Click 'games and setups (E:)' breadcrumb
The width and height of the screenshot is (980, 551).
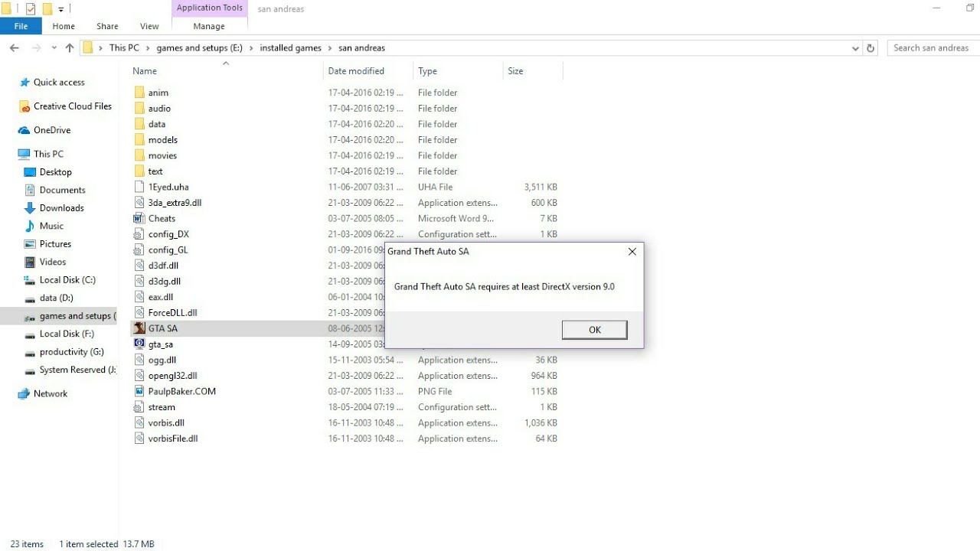[x=199, y=47]
